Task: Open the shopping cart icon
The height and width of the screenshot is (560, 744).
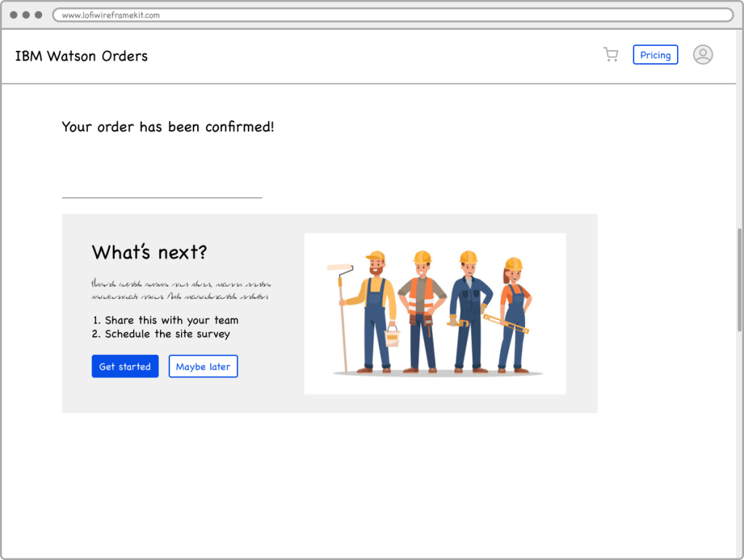Action: click(x=610, y=55)
